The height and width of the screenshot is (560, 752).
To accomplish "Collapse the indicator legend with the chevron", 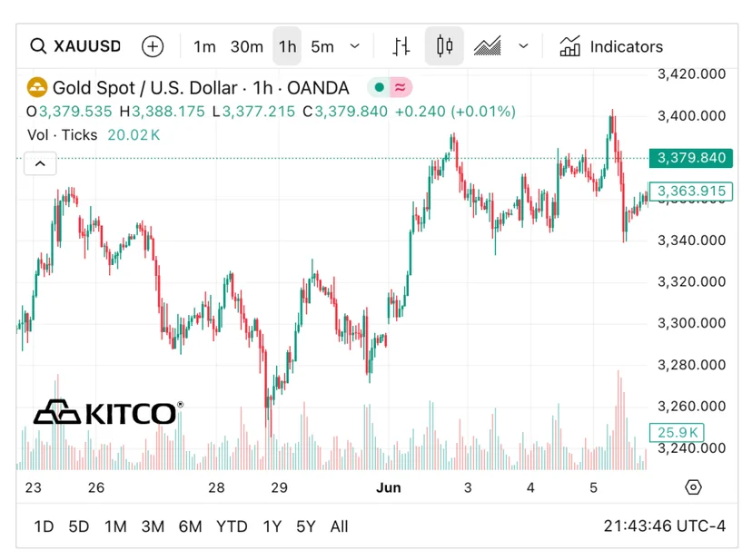I will (x=40, y=164).
